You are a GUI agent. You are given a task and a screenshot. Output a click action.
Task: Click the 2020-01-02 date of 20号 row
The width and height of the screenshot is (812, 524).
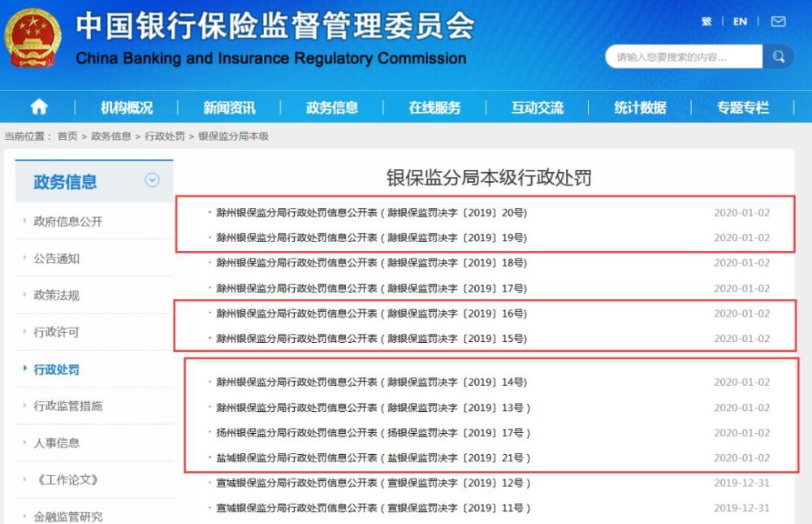point(741,213)
